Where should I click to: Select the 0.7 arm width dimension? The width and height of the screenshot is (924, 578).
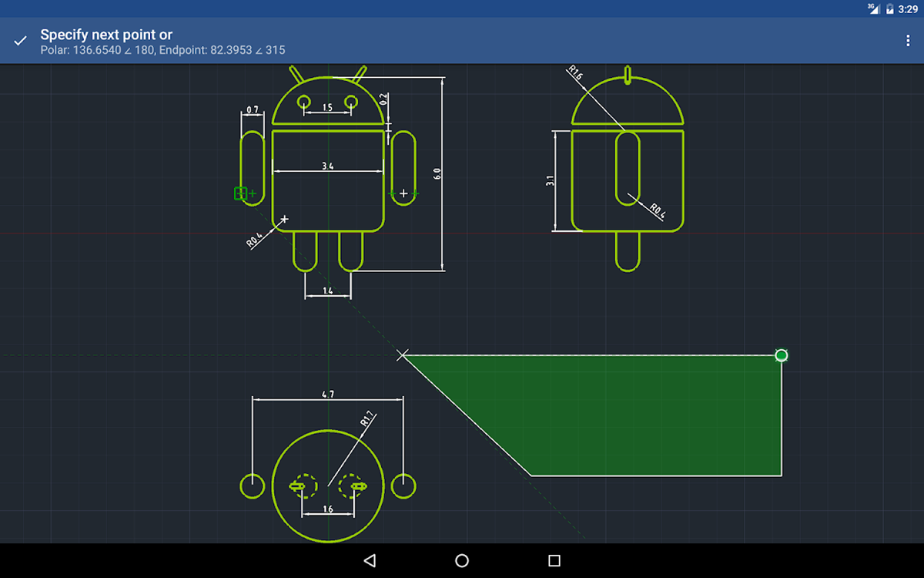coord(252,110)
